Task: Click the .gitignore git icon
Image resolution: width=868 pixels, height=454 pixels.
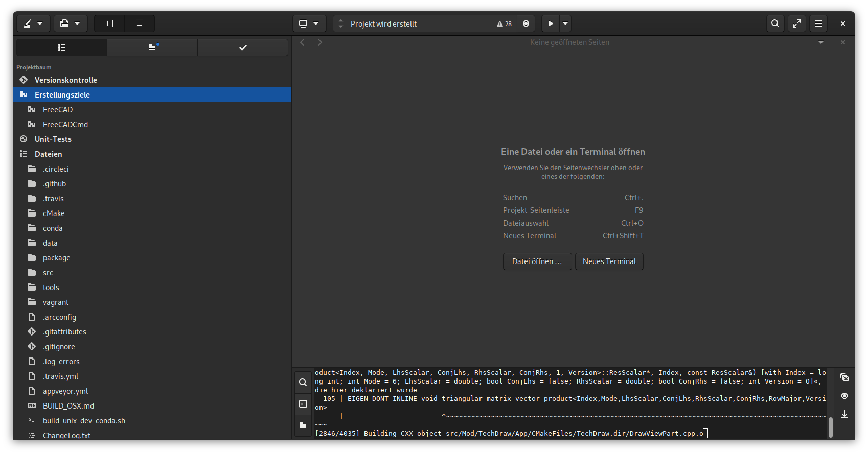Action: click(32, 347)
